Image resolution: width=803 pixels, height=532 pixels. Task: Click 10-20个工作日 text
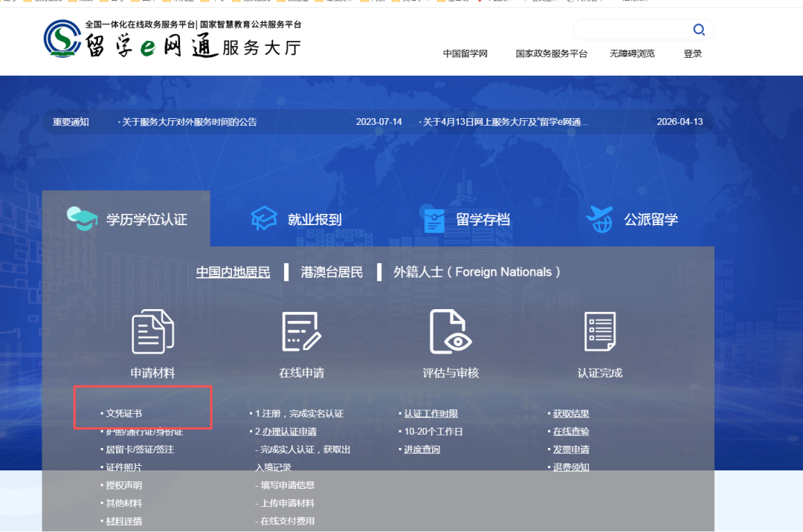(x=433, y=431)
